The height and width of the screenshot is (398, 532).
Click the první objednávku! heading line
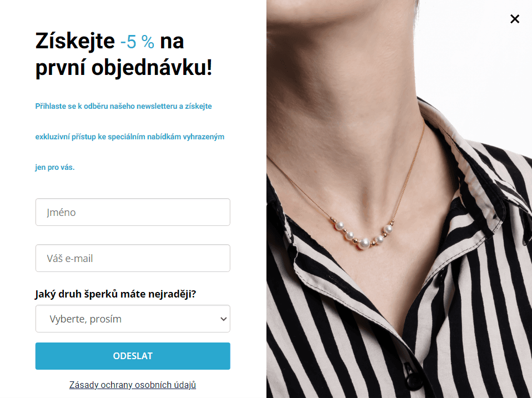click(124, 68)
